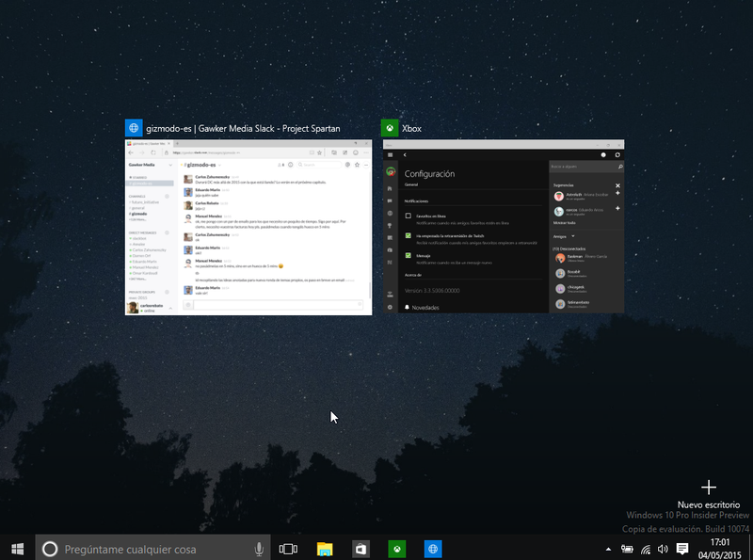
Task: Click Mostrar todo in Xbox suggestions
Action: pos(564,223)
